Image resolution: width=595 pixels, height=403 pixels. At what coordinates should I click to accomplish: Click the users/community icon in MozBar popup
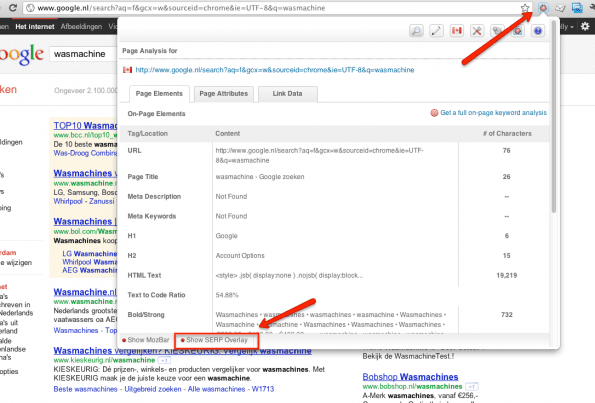tap(497, 30)
